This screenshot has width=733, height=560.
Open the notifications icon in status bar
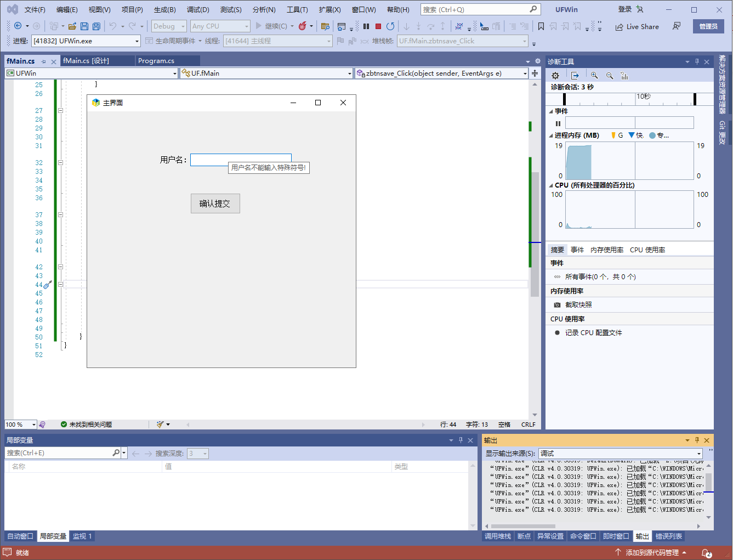(x=707, y=552)
